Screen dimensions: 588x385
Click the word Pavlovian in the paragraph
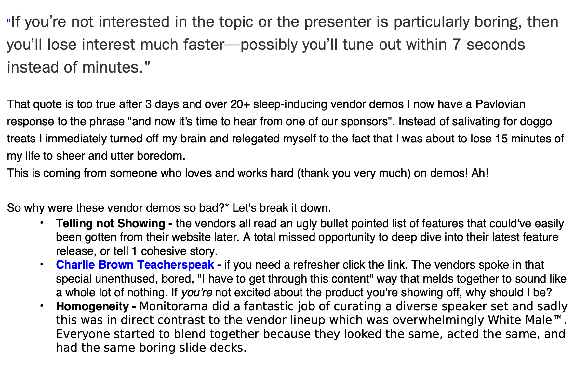(x=501, y=104)
